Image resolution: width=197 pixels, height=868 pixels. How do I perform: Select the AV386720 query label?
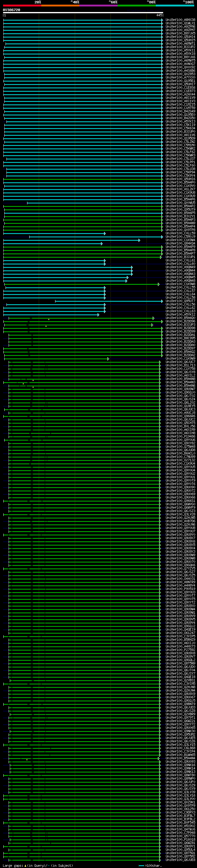(11, 10)
